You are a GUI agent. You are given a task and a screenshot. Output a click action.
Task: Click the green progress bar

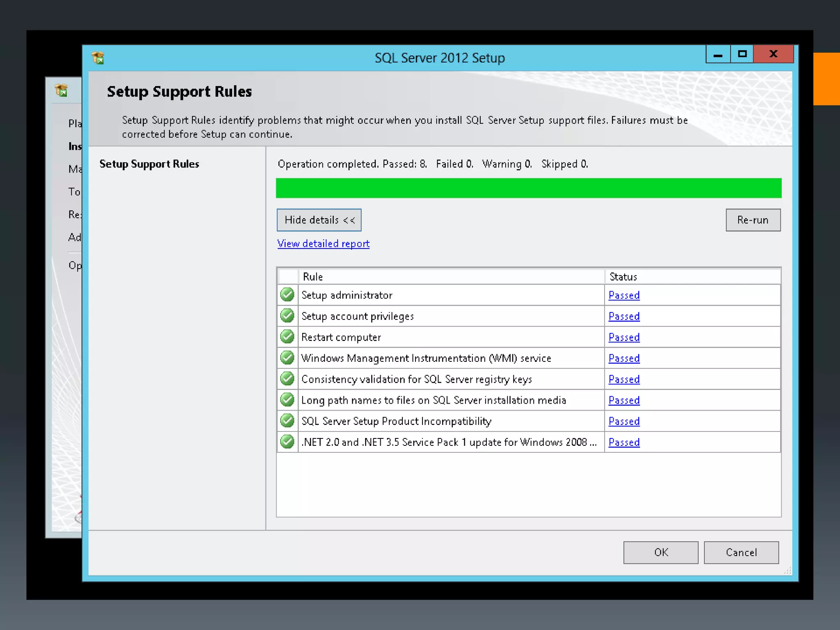click(528, 188)
